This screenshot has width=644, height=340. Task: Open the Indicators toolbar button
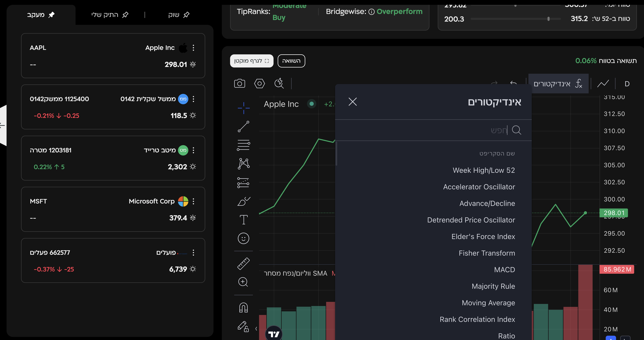[x=558, y=83]
